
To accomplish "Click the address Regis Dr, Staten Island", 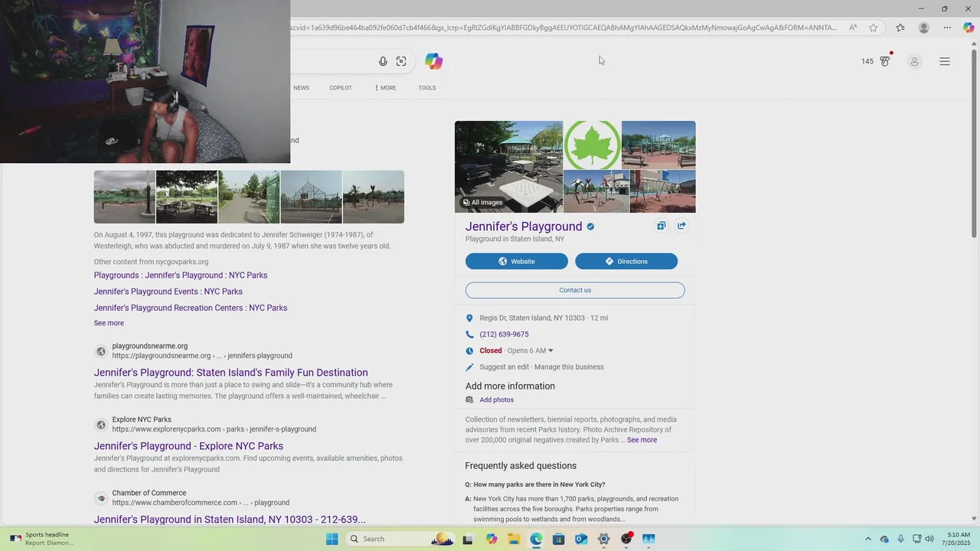I will (x=532, y=318).
